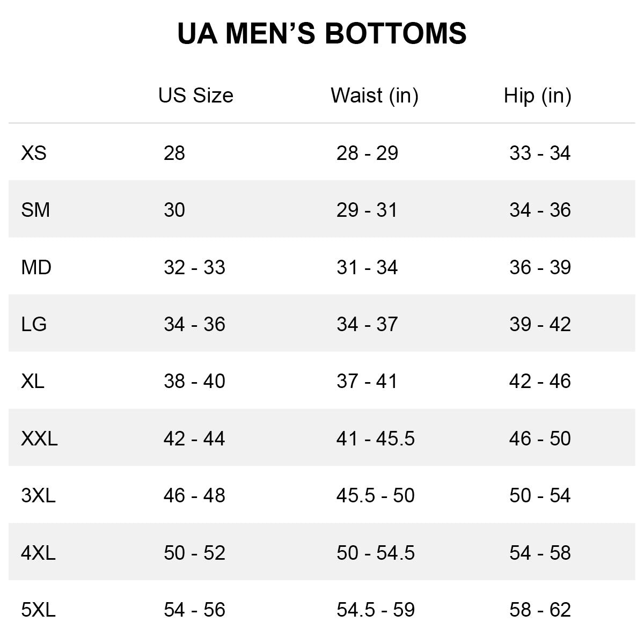
Task: Select the 4XL size row label
Action: click(38, 553)
